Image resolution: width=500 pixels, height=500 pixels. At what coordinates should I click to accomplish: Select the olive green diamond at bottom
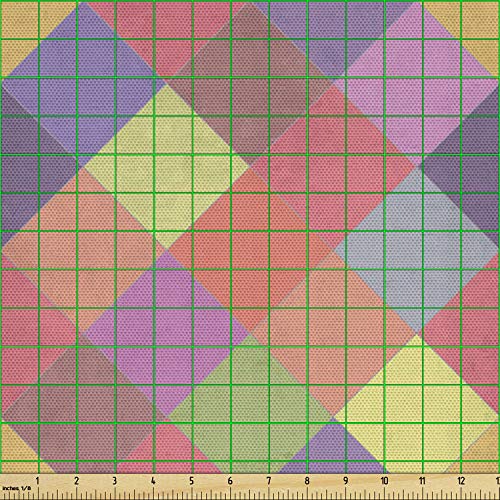pos(250,417)
